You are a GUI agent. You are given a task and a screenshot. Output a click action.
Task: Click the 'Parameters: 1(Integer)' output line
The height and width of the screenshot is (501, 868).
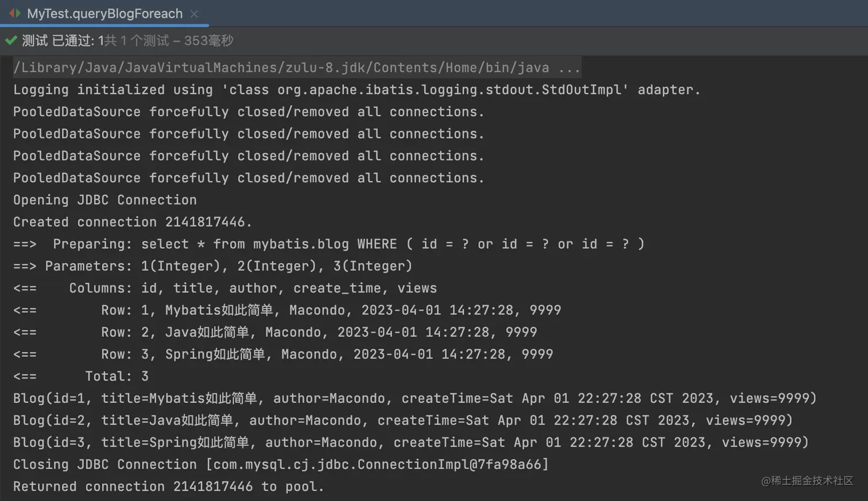click(212, 266)
